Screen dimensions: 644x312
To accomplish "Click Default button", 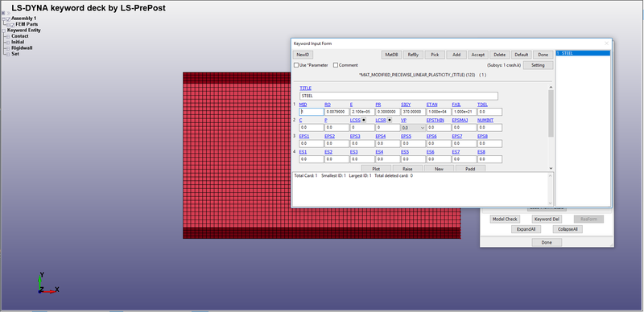I will pyautogui.click(x=521, y=55).
